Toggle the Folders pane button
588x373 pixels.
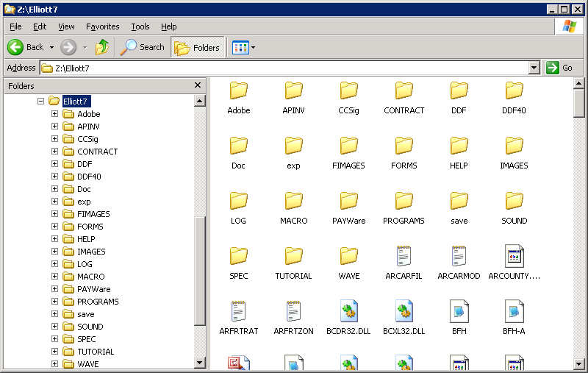[197, 47]
